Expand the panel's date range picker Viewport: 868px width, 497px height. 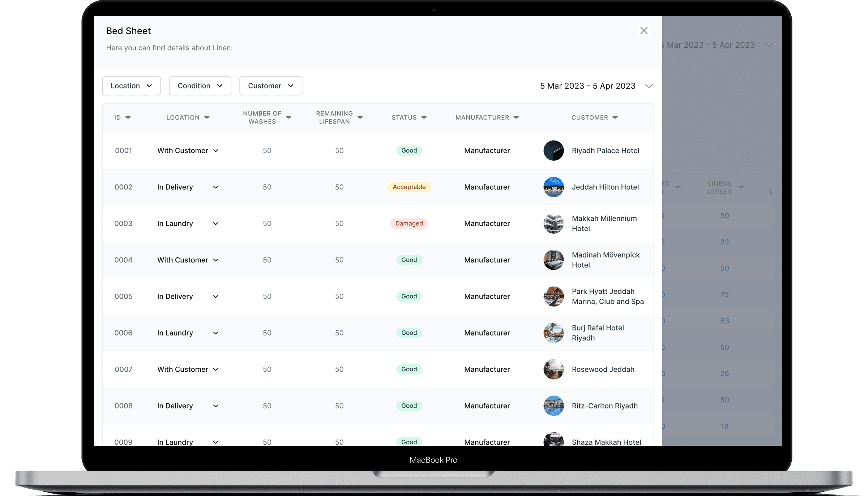point(649,86)
